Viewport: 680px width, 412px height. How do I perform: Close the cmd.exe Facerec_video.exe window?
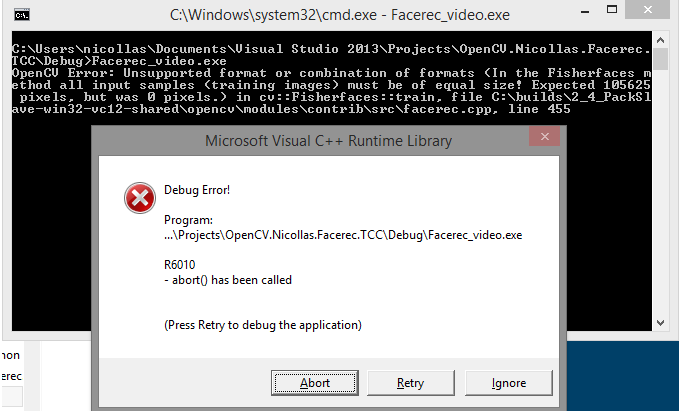647,10
